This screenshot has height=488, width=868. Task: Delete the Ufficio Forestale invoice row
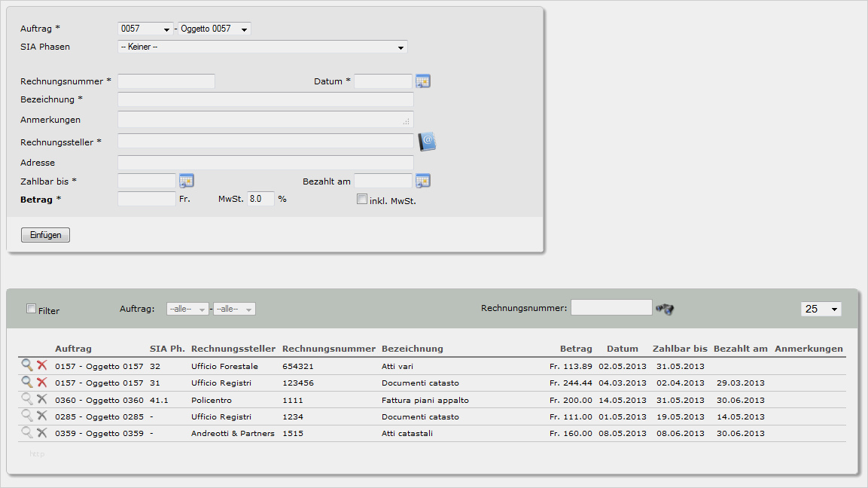[x=42, y=365]
